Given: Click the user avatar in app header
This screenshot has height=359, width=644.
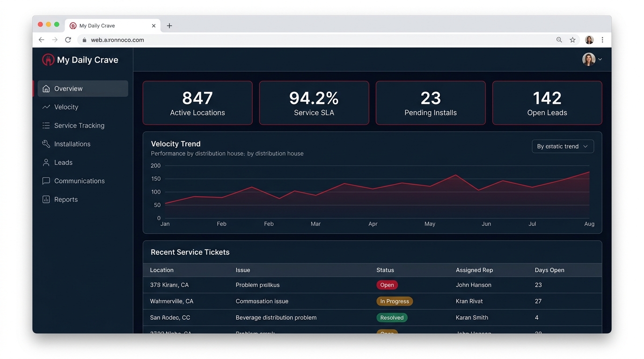Looking at the screenshot, I should pos(589,59).
